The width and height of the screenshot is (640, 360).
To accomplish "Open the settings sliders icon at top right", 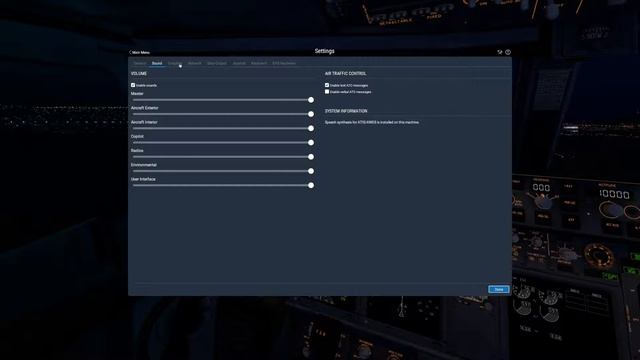I will coord(500,52).
